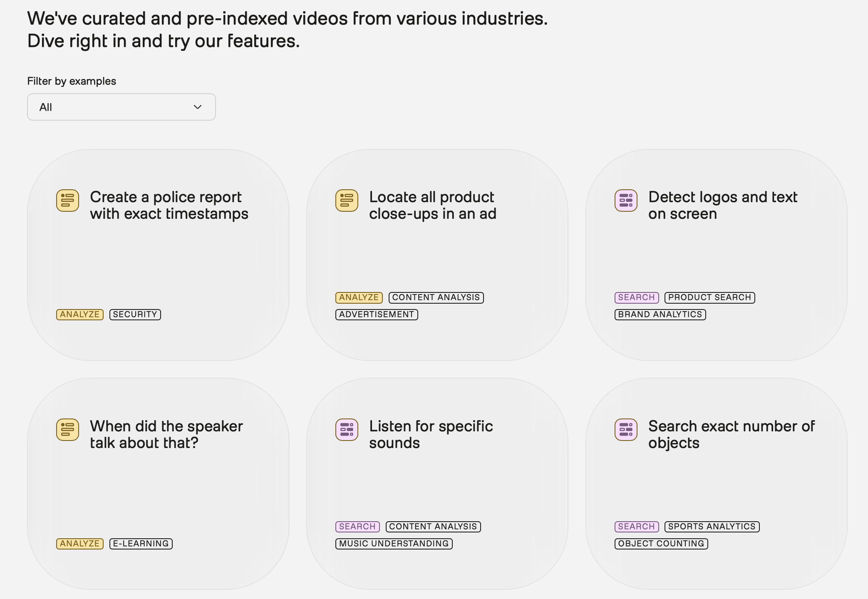Select 'Detect logos and text on screen' title
Image resolution: width=868 pixels, height=599 pixels.
[722, 205]
